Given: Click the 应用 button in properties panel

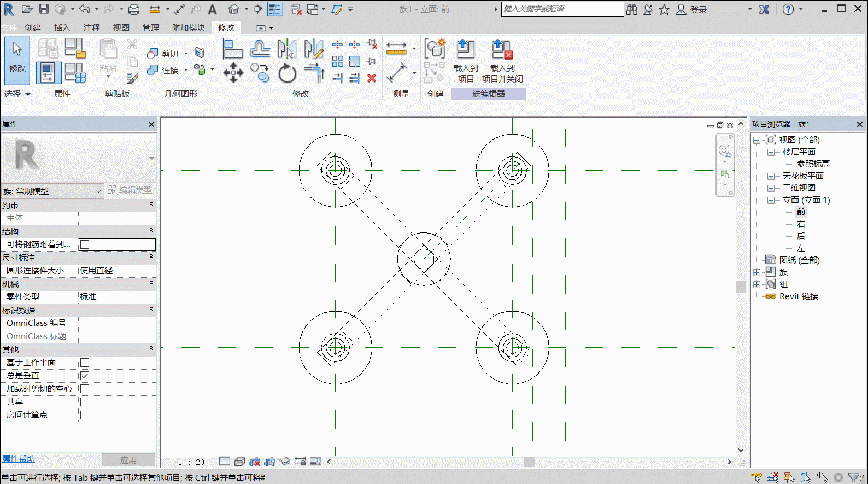Looking at the screenshot, I should pos(128,460).
